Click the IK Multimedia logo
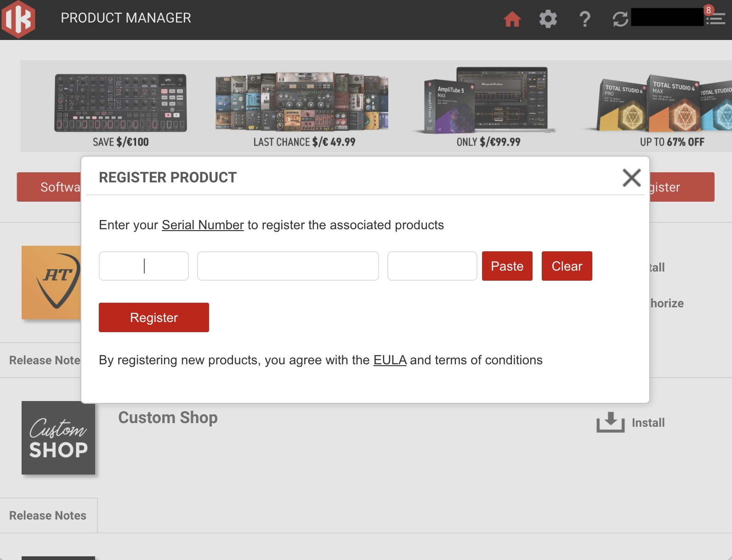Screen dimensions: 732x560 pyautogui.click(x=18, y=19)
